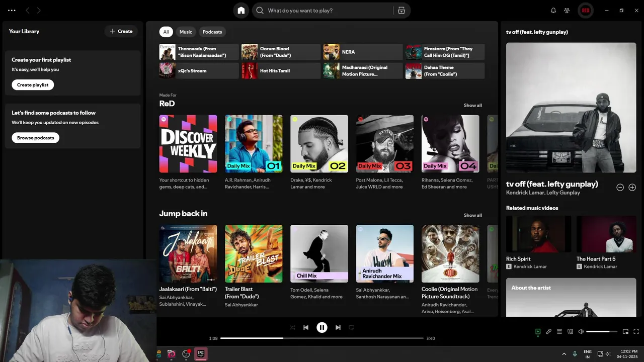This screenshot has width=644, height=362.
Task: Open The Heart Part 5 music video
Action: click(x=606, y=243)
